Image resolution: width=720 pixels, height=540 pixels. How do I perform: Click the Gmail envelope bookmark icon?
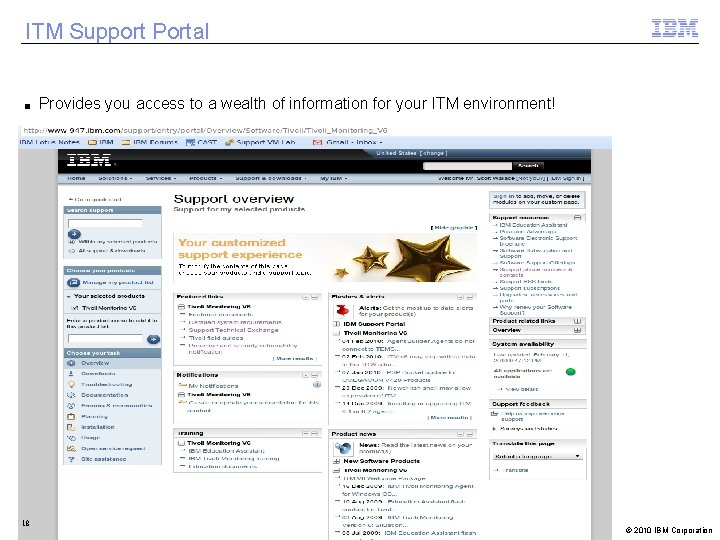click(x=317, y=142)
